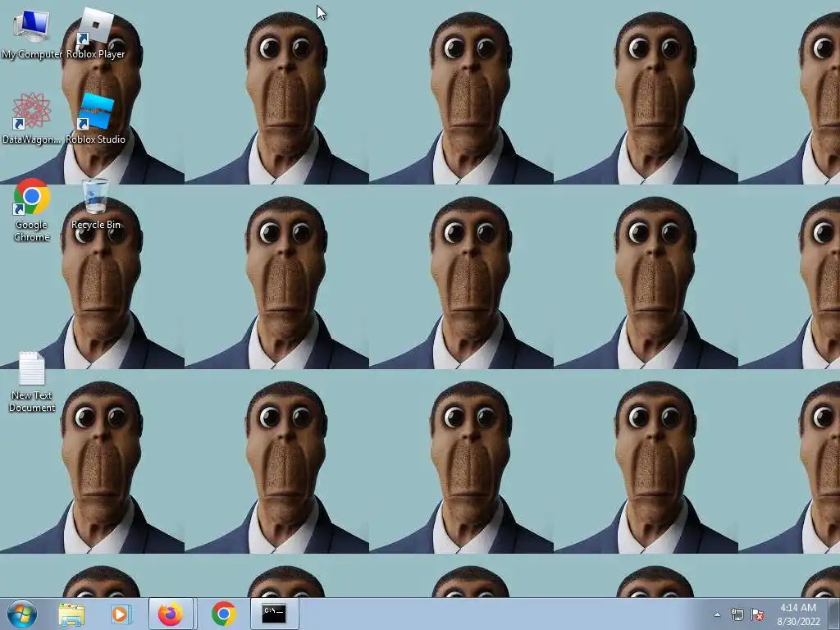Open Windows Explorer from the taskbar
This screenshot has width=840, height=630.
click(x=71, y=614)
